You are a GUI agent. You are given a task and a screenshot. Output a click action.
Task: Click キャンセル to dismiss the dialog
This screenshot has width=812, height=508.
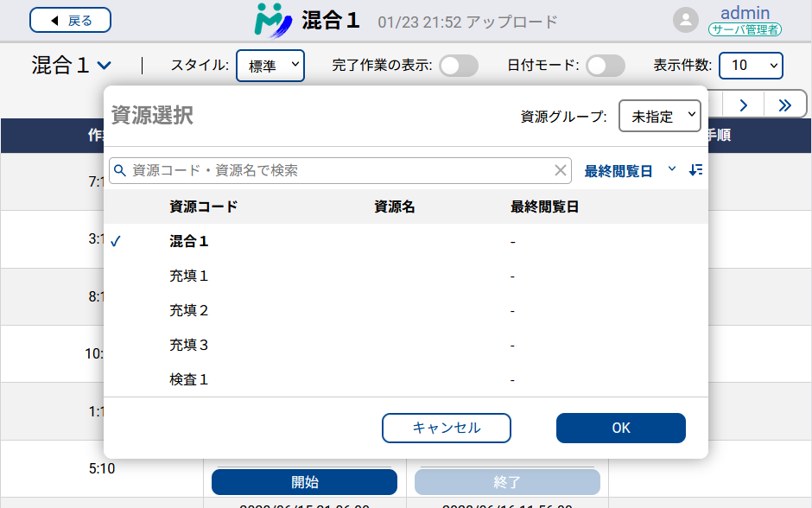[446, 428]
